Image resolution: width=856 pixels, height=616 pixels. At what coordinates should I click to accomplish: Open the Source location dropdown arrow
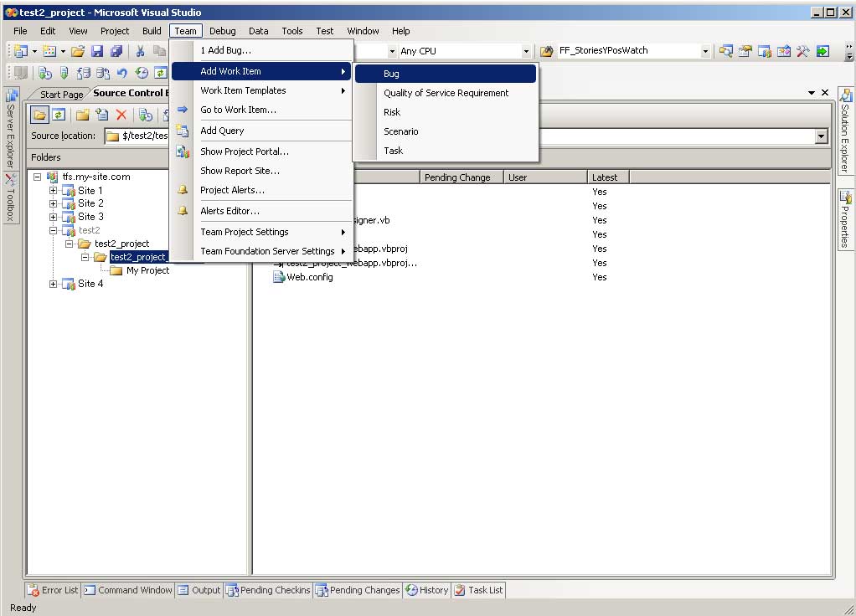(821, 136)
